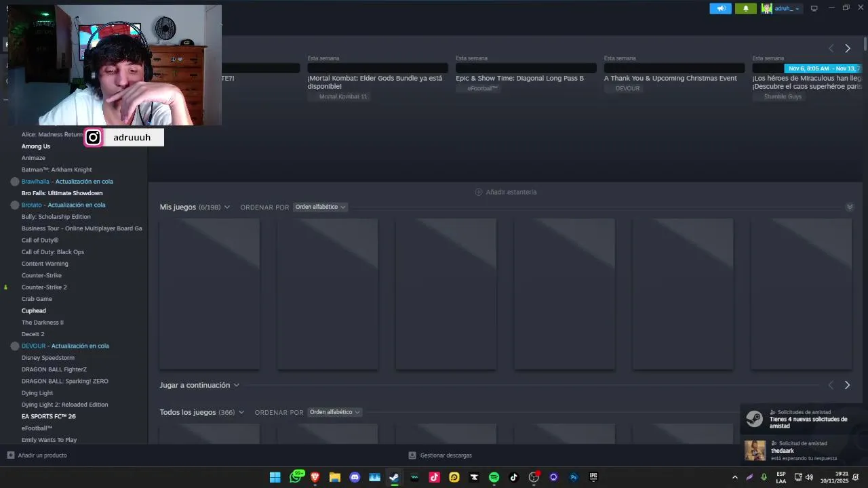
Task: Click the tray volume speaker icon
Action: tap(809, 478)
